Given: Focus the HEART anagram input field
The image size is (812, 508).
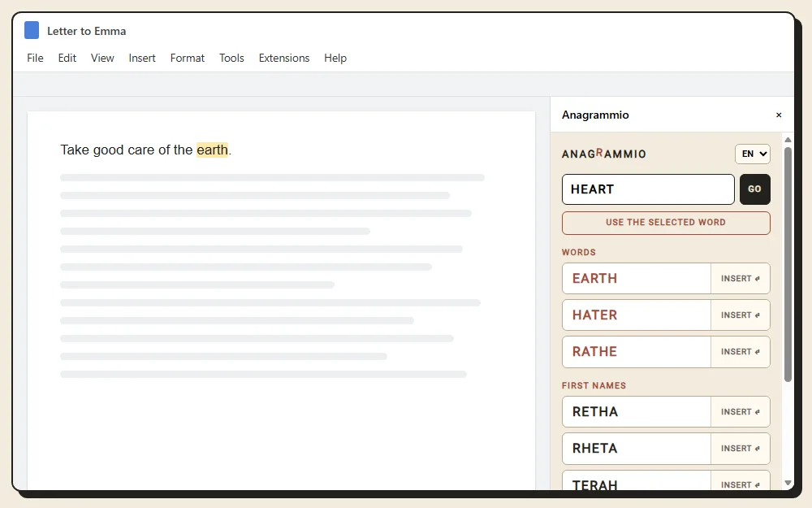Looking at the screenshot, I should pos(648,189).
